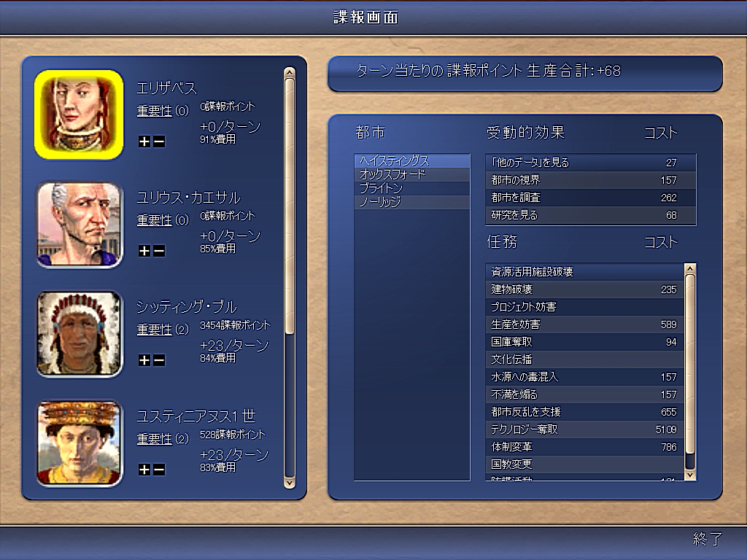Screen dimensions: 747x560
Task: Select Elizabeth's leader portrait
Action: [x=79, y=114]
